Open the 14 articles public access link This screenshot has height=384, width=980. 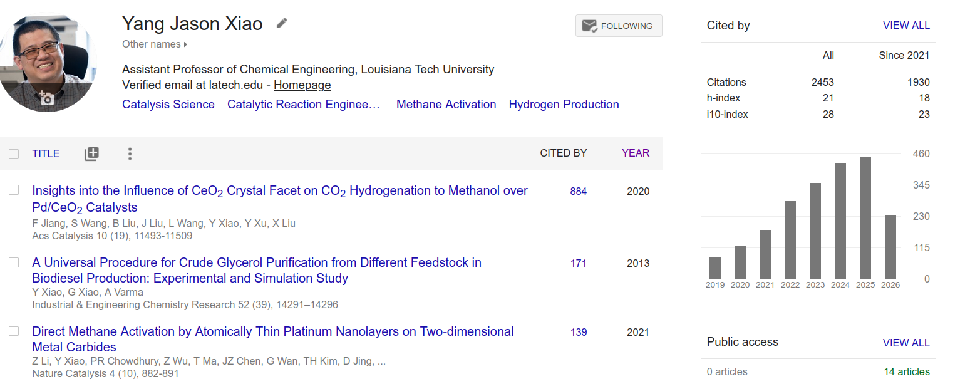(x=907, y=371)
